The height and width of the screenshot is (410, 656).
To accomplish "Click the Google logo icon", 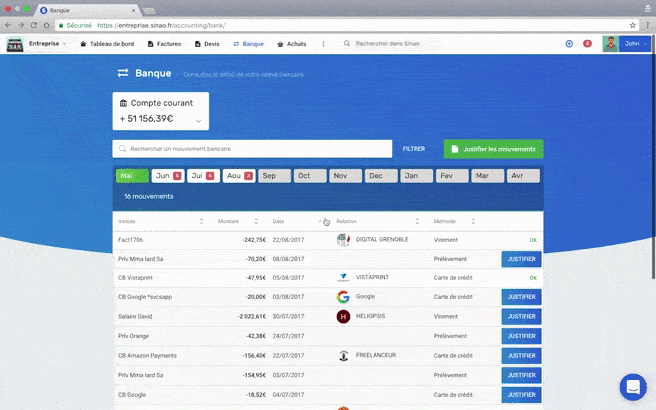I will [x=343, y=297].
